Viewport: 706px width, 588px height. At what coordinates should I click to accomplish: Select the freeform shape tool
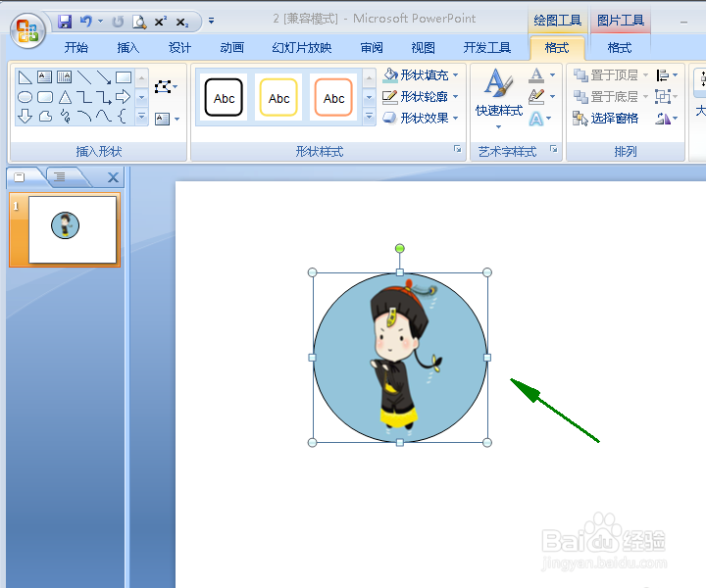[45, 117]
